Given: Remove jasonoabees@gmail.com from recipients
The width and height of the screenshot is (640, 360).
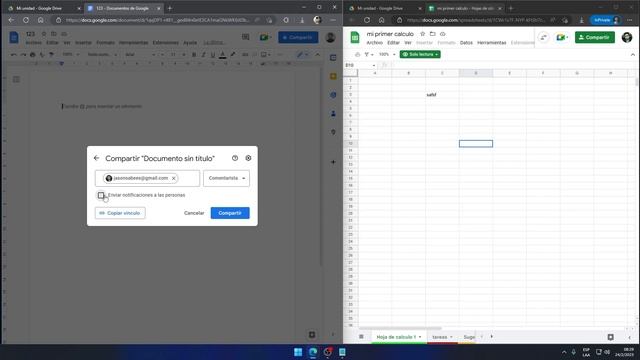Looking at the screenshot, I should click(x=173, y=178).
